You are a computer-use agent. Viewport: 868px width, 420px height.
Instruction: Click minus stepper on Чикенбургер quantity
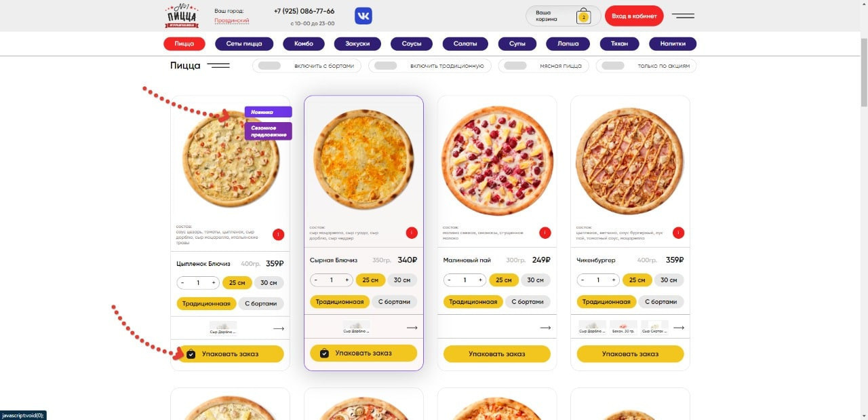(583, 280)
